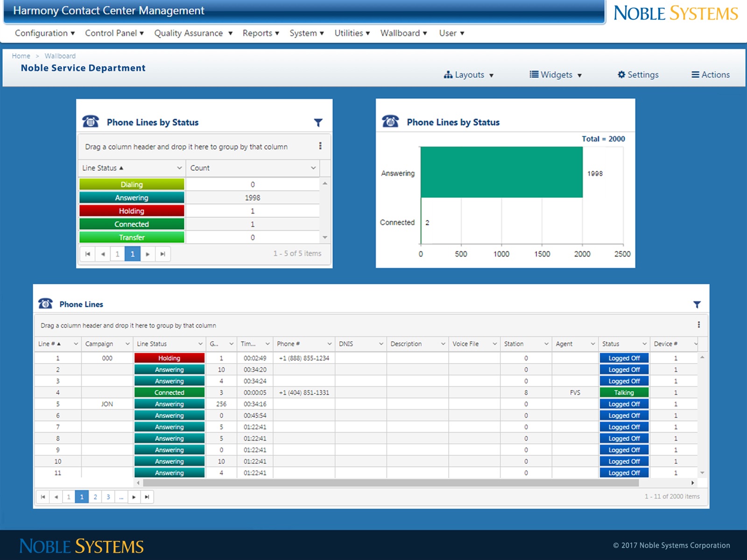This screenshot has height=560, width=747.
Task: Go to next page of Phone Lines grid
Action: point(134,497)
